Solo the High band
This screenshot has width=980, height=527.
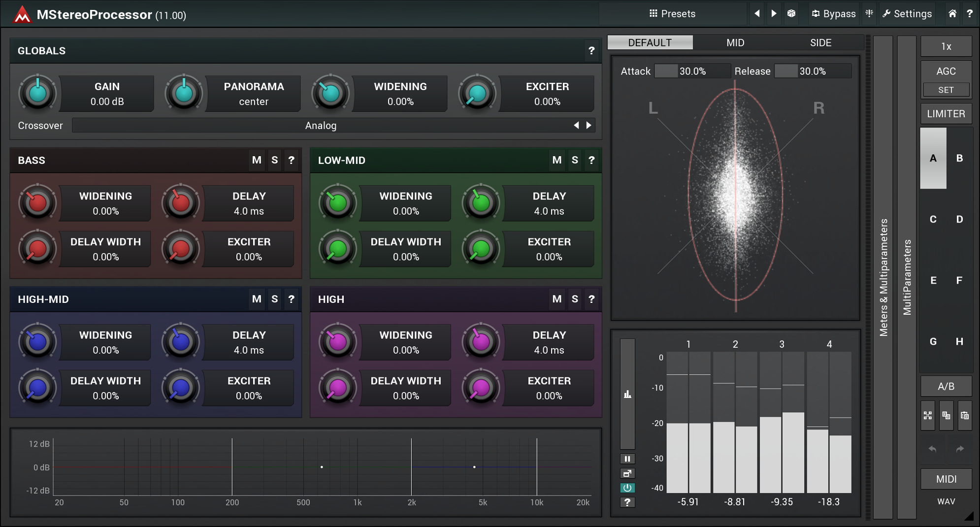575,299
